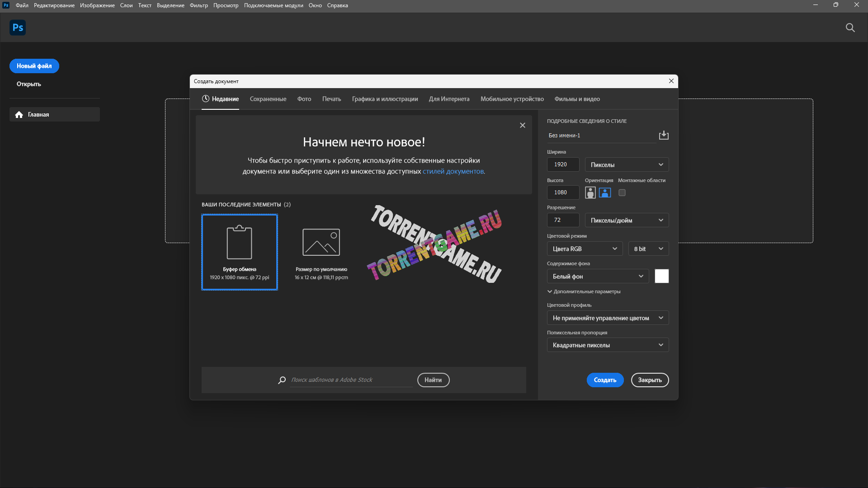Dismiss the welcome banner with X
The image size is (868, 488).
[x=522, y=125]
